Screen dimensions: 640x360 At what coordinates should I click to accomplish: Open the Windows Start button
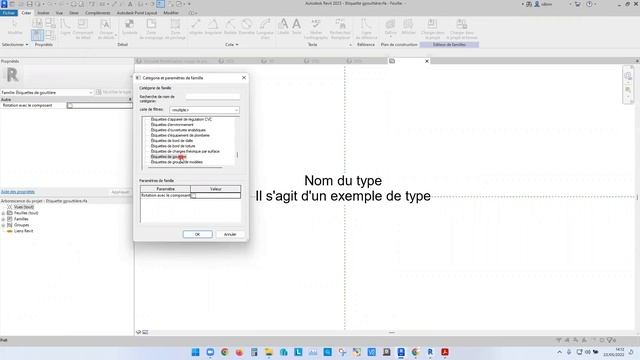click(196, 352)
